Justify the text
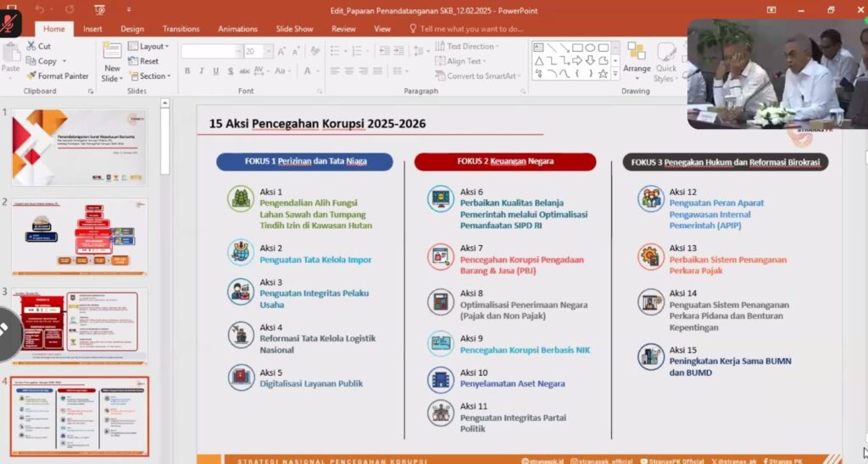868x464 pixels. [x=377, y=71]
